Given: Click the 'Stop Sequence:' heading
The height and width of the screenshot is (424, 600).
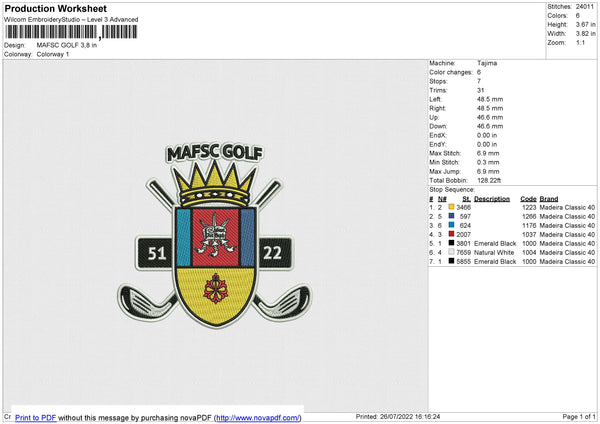Looking at the screenshot, I should pos(452,190).
